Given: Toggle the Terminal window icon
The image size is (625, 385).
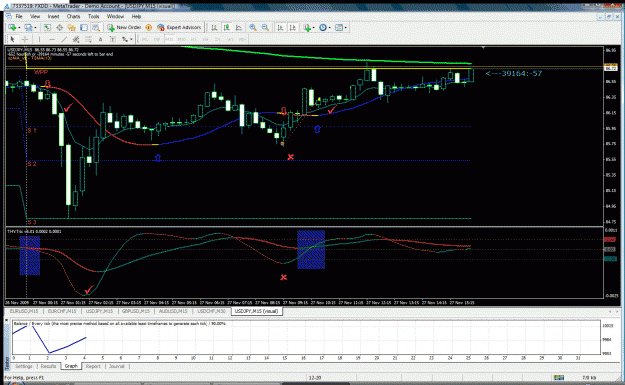Looking at the screenshot, I should [84, 27].
